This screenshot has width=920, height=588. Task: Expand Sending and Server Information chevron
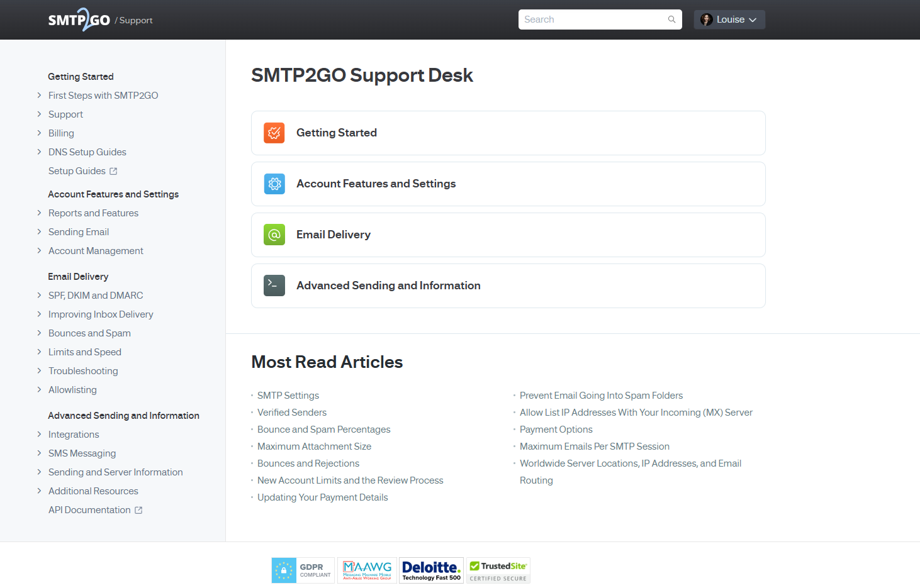tap(39, 472)
